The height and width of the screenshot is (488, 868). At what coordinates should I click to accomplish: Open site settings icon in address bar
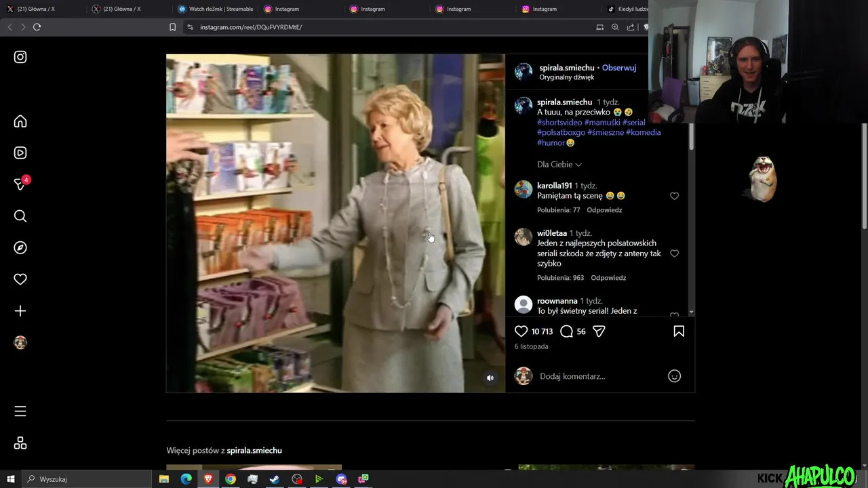[x=190, y=27]
